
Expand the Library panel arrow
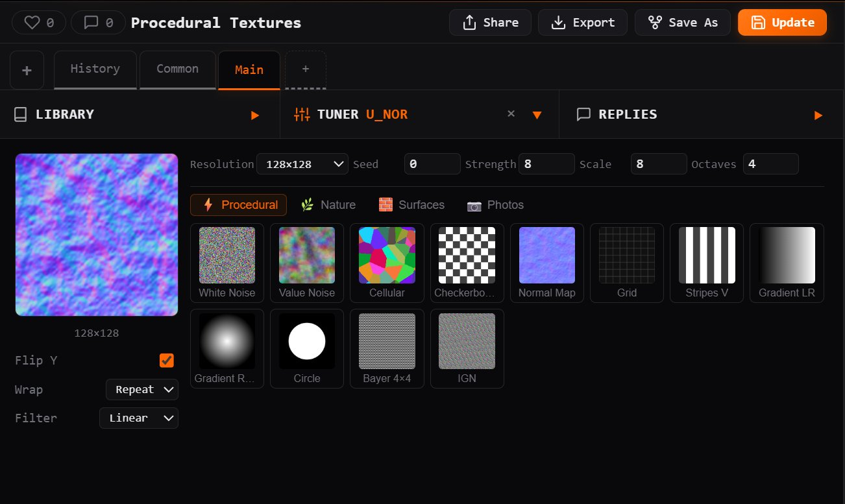255,115
